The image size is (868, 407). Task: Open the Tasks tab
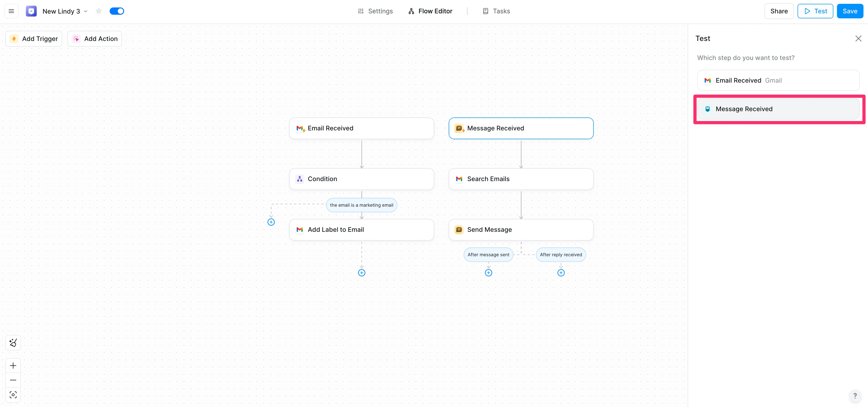(x=496, y=11)
